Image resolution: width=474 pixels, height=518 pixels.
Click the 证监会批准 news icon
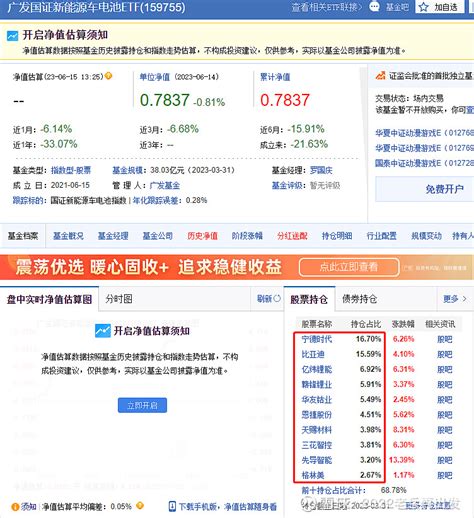[380, 76]
